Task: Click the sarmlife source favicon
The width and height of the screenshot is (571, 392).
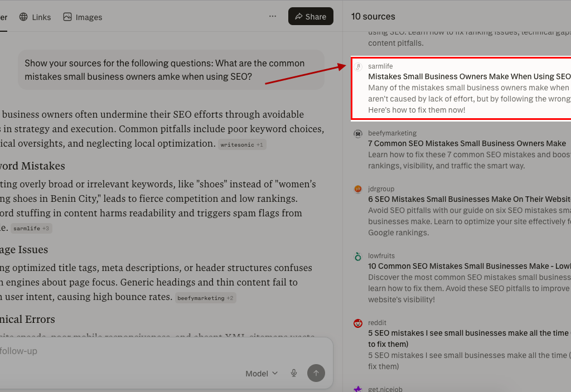Action: pyautogui.click(x=359, y=67)
